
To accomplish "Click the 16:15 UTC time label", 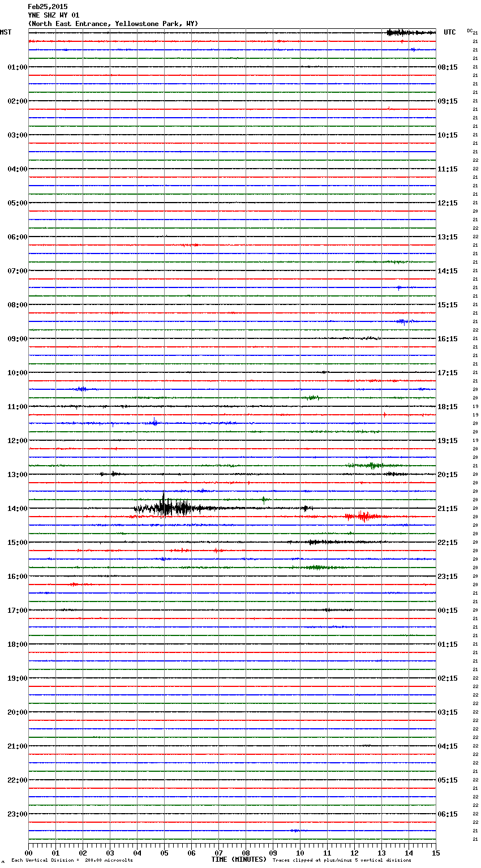I will [448, 339].
